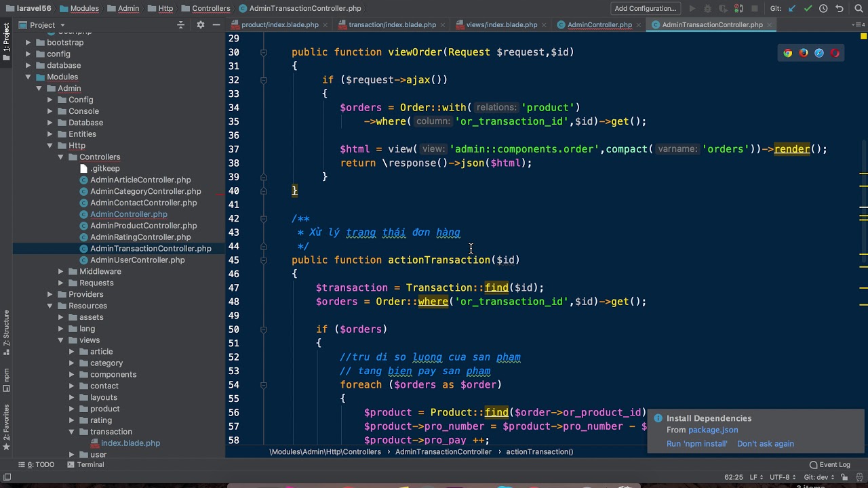Hide the Project tool window

pos(216,25)
